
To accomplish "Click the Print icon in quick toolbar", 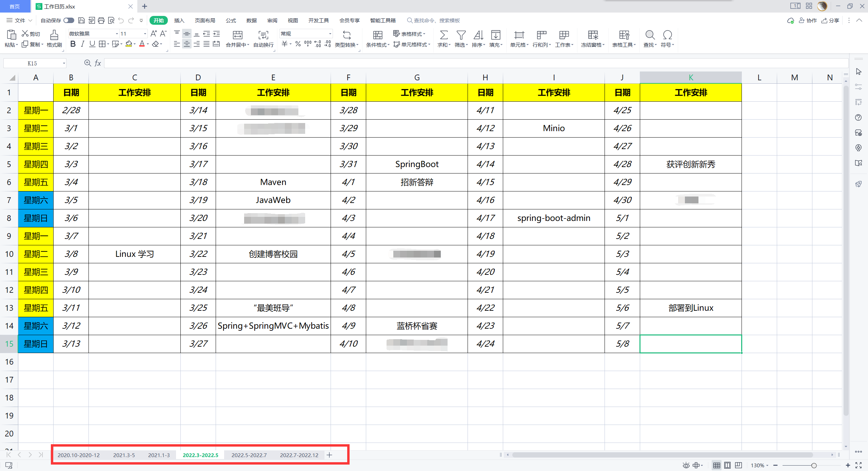I will click(101, 21).
